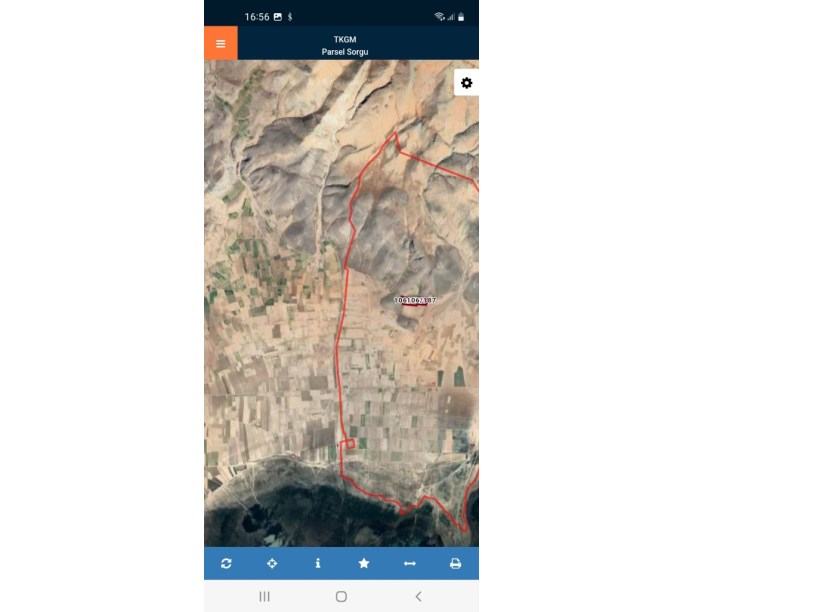The image size is (816, 612).
Task: Select the crosshair locate-me icon
Action: tap(272, 563)
